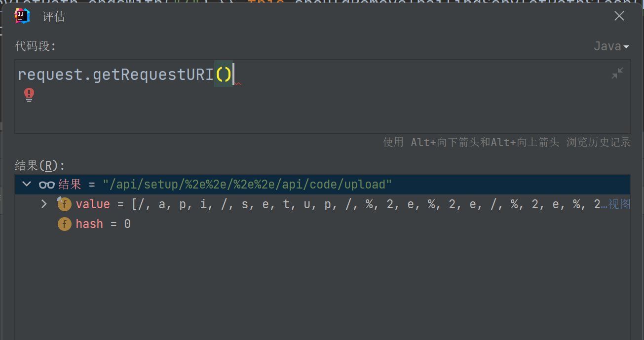Click the red error lightbulb icon
The height and width of the screenshot is (340, 644).
[29, 94]
